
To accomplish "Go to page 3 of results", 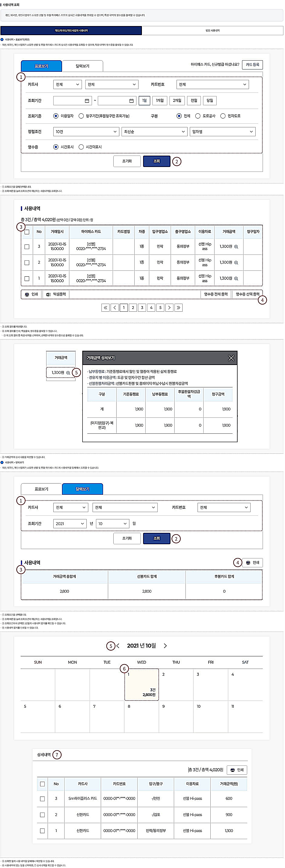I will (142, 307).
